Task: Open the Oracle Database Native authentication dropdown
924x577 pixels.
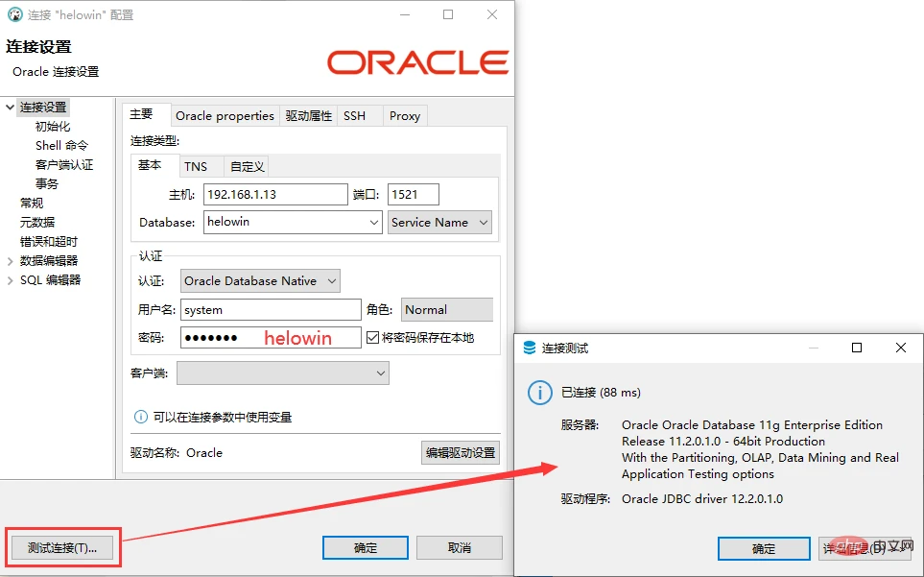Action: (x=260, y=281)
